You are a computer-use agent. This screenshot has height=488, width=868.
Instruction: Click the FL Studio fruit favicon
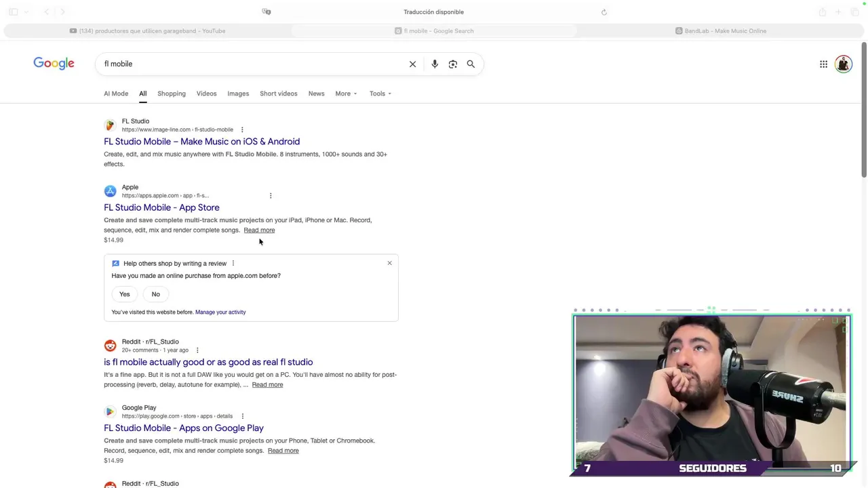[110, 125]
